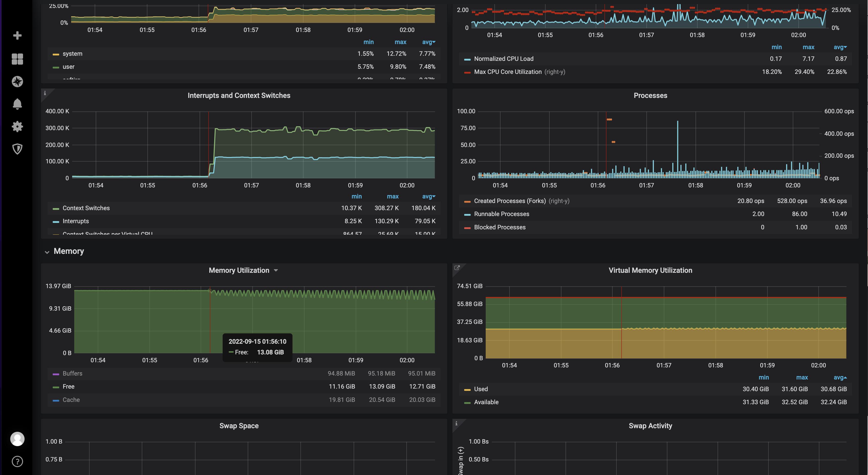Click Free avg value 12.71 GiB
This screenshot has width=868, height=475.
coord(422,387)
